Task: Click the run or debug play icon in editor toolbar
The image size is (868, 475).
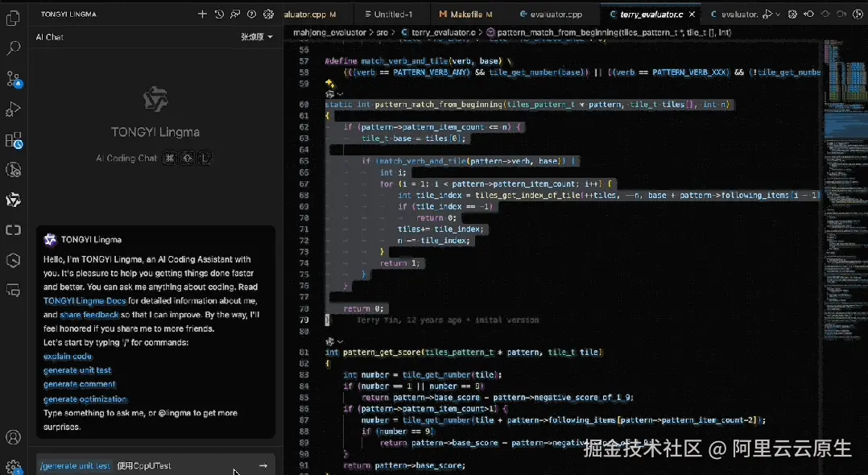Action: pos(767,14)
